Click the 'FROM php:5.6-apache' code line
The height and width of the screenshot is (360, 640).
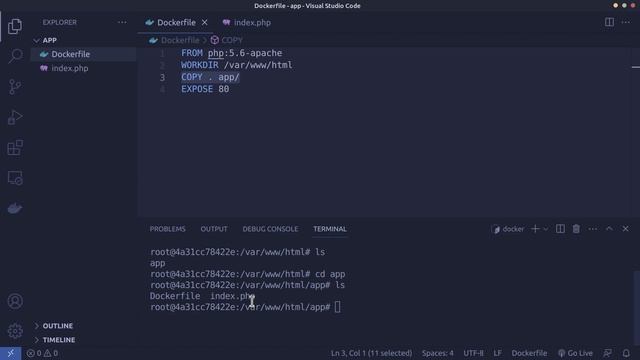tap(231, 53)
